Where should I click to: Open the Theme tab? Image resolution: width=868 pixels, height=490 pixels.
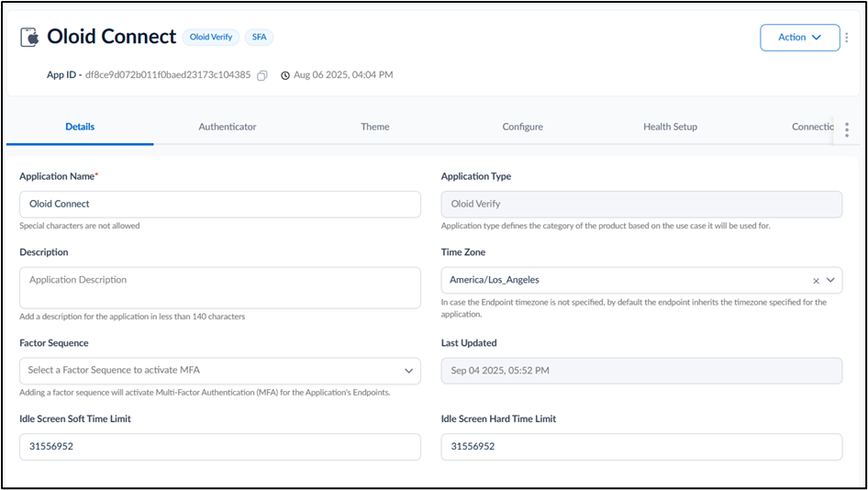point(374,127)
